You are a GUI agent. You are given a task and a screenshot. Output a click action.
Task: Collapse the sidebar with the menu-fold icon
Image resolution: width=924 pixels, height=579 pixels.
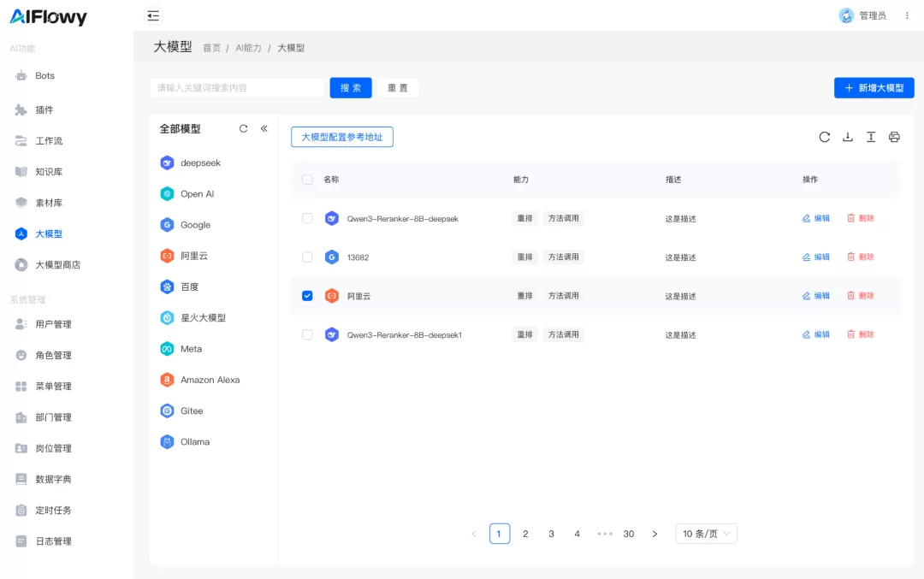[153, 16]
